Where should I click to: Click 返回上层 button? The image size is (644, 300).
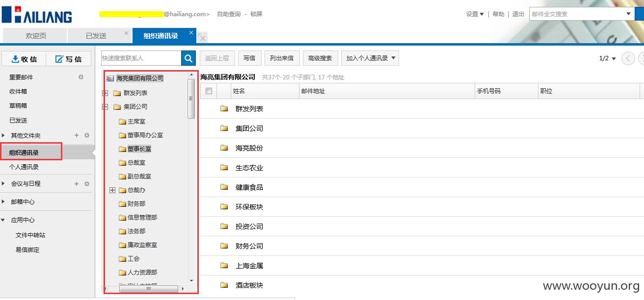[217, 58]
